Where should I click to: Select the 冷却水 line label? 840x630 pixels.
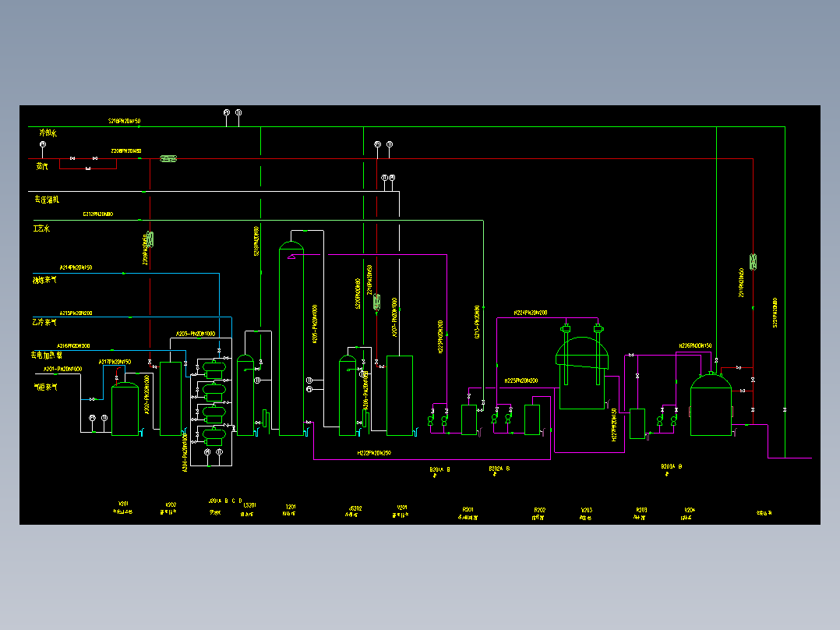coord(48,133)
